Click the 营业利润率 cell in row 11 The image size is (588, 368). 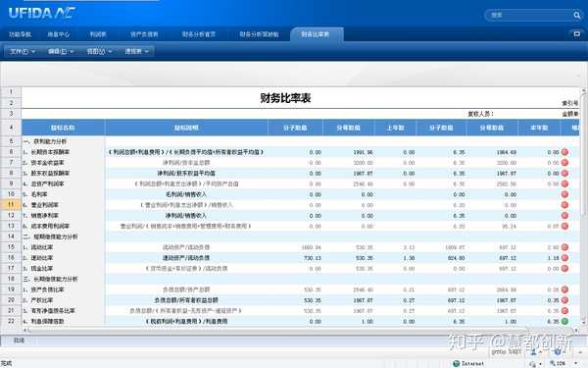click(63, 205)
